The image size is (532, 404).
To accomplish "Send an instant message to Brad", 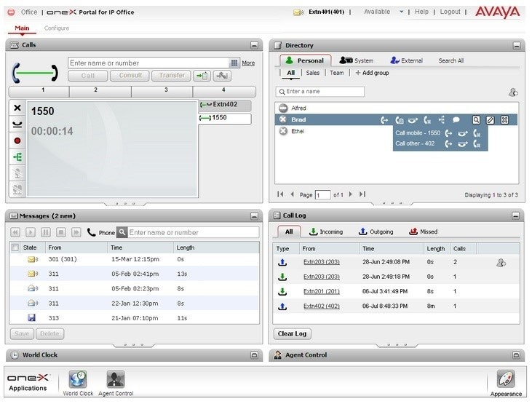I will (x=456, y=120).
